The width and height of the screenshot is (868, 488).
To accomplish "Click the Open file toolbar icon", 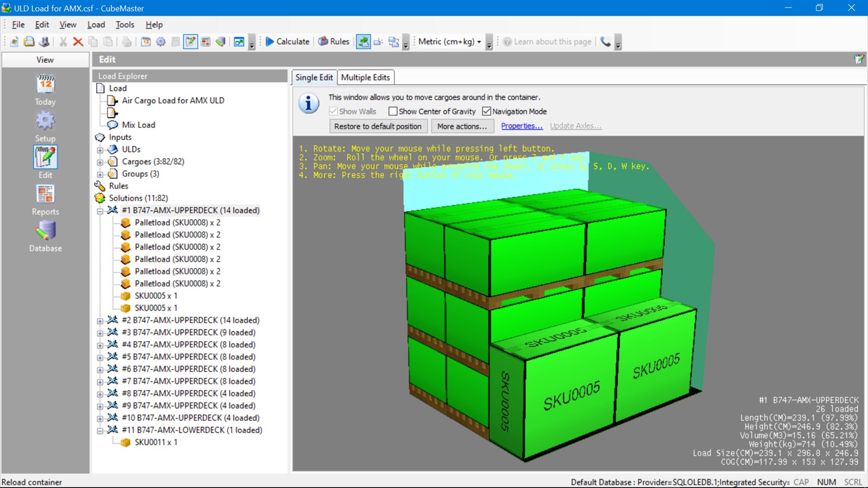I will [29, 42].
